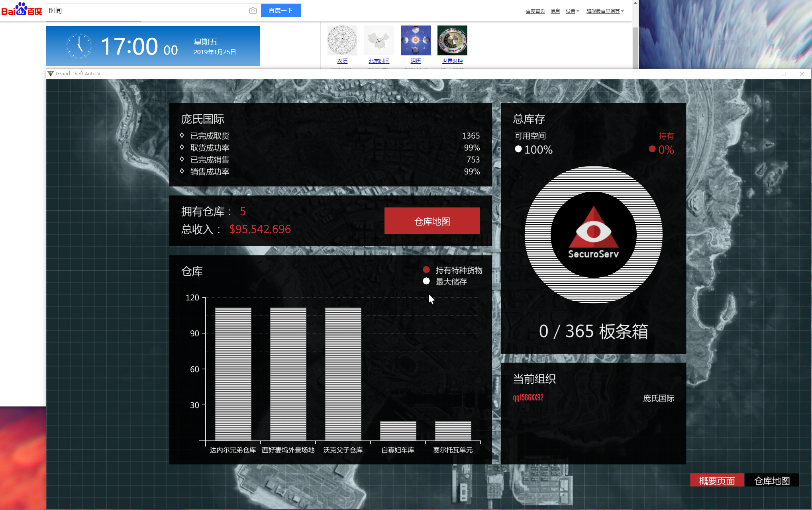Expand the 设置 dropdown in Baidu header

pos(572,11)
